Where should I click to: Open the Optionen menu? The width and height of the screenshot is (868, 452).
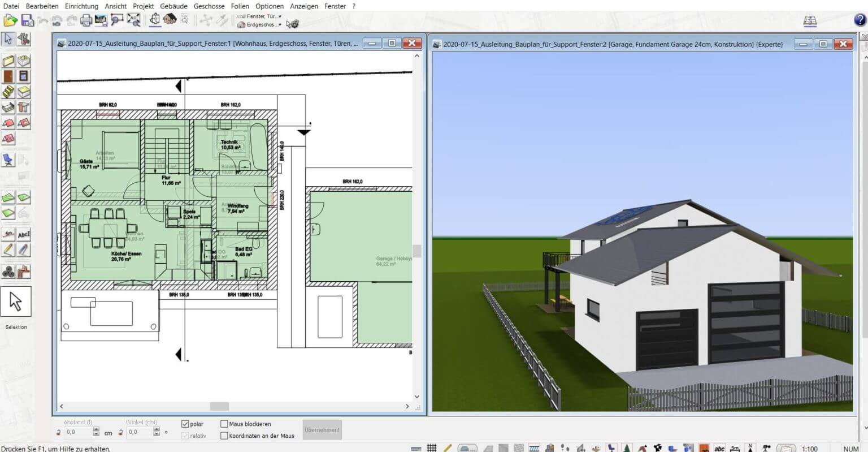(x=270, y=6)
